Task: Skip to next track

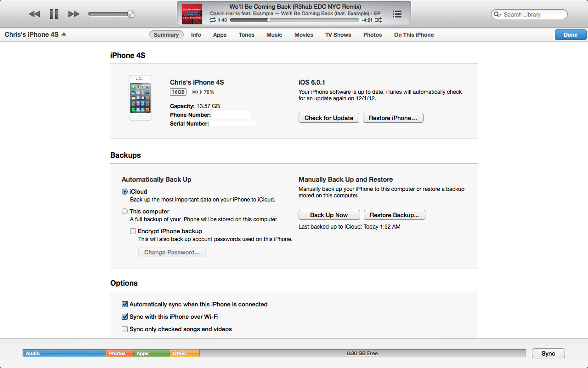Action: tap(74, 14)
